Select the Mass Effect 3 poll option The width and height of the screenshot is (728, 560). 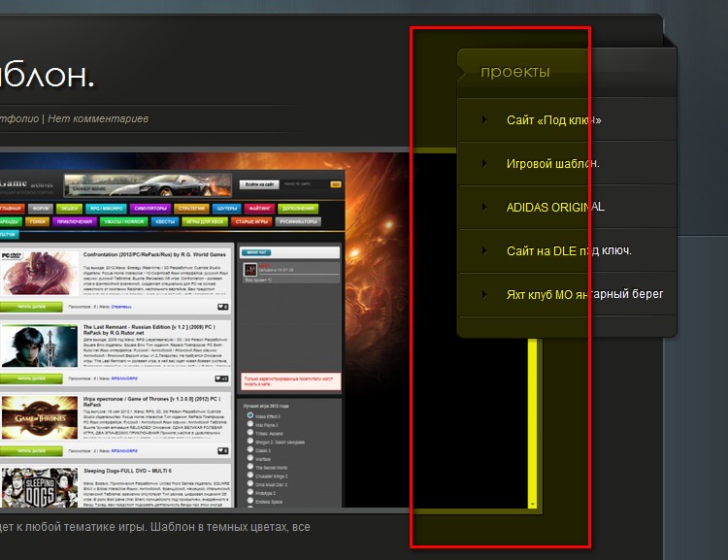coord(250,416)
